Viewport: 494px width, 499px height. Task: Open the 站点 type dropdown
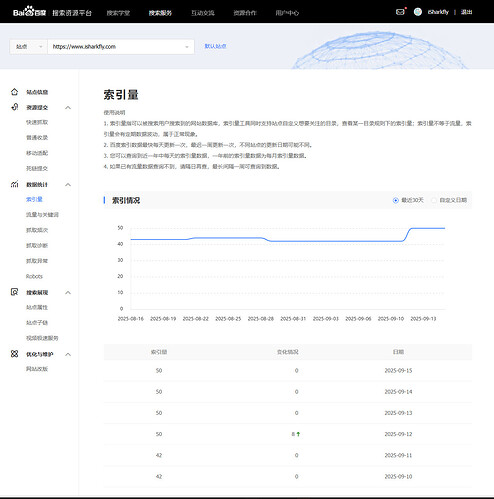[29, 47]
